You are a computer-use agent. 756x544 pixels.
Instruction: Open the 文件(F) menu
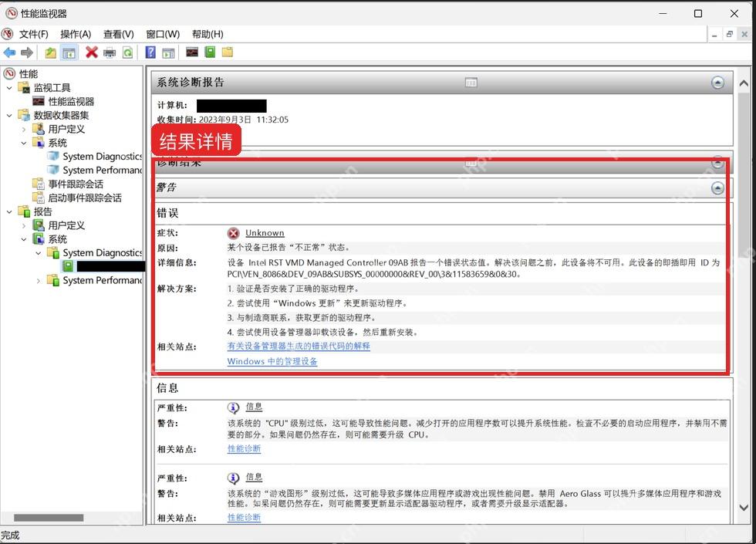click(x=34, y=34)
